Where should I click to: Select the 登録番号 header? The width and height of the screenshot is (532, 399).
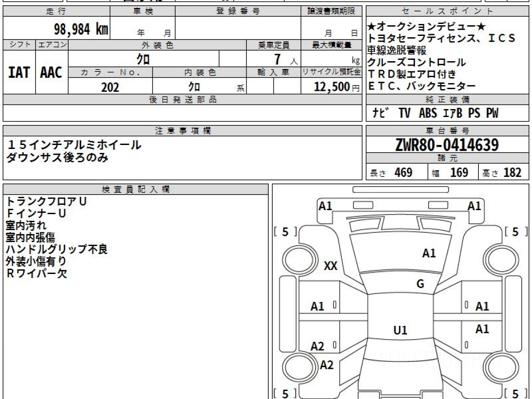click(x=238, y=12)
